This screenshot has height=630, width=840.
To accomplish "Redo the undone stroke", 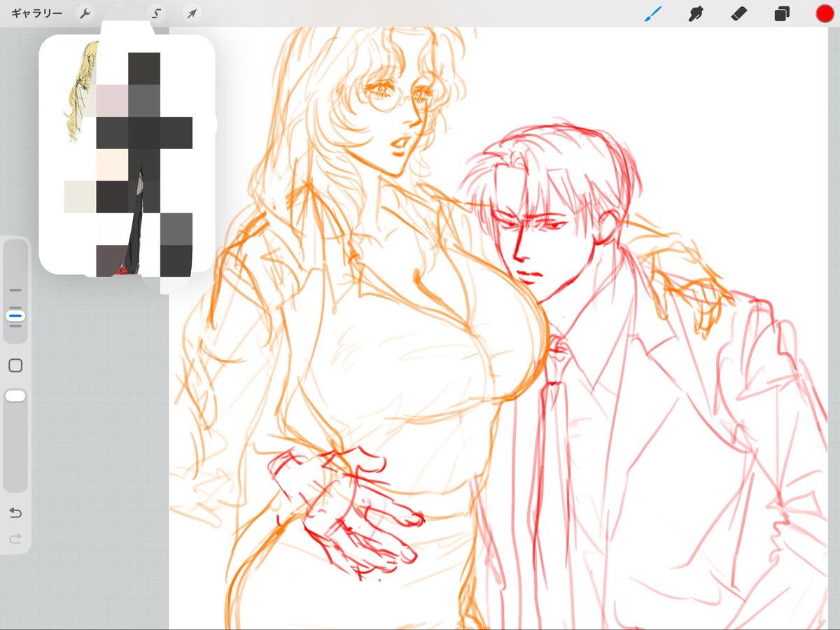I will click(15, 538).
